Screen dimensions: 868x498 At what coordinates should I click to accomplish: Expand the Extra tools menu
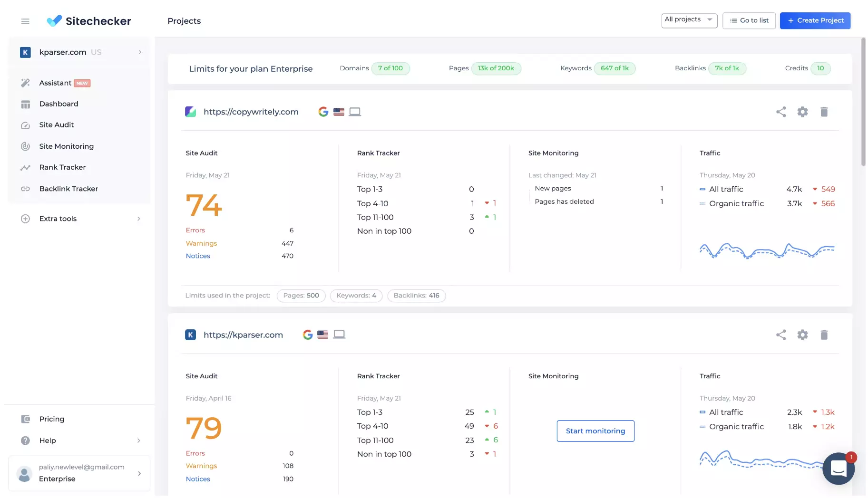(81, 219)
